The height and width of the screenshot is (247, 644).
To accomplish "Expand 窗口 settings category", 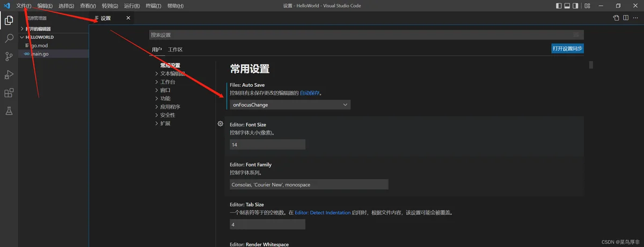I will [163, 90].
